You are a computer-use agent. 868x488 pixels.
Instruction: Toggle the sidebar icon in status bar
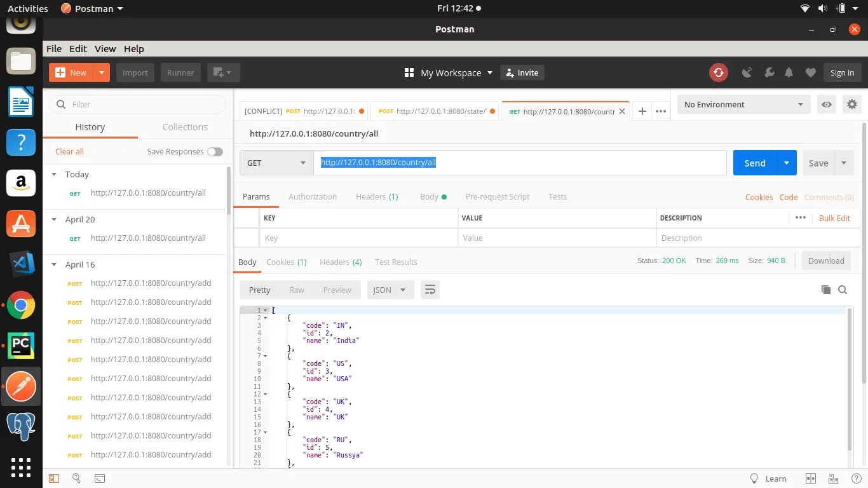(x=54, y=478)
